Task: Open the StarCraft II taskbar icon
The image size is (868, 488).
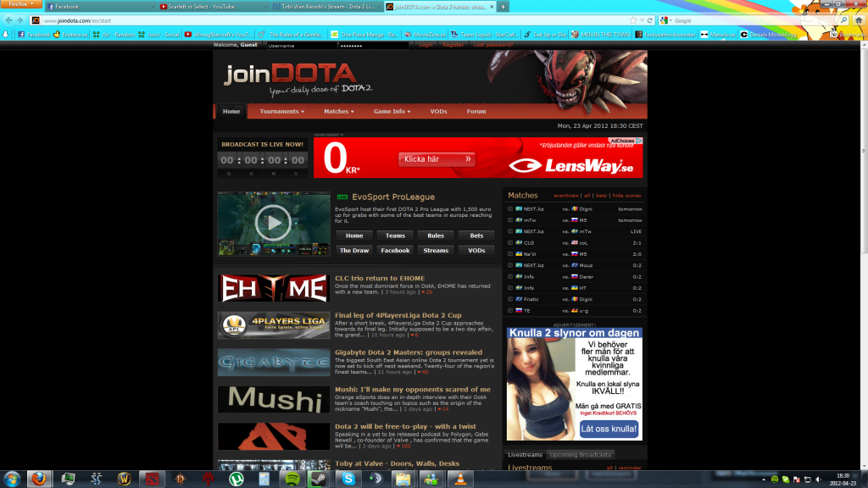Action: click(x=97, y=479)
